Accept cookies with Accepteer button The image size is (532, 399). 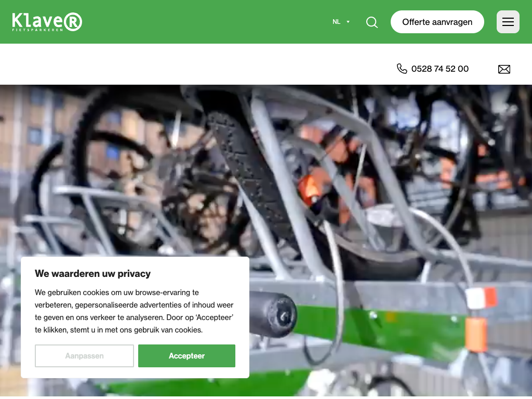[187, 356]
